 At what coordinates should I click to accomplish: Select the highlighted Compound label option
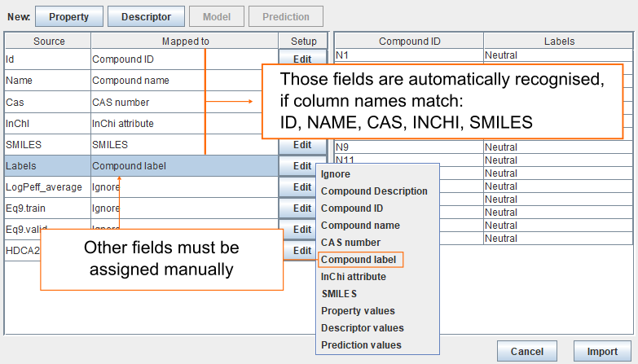click(x=359, y=260)
